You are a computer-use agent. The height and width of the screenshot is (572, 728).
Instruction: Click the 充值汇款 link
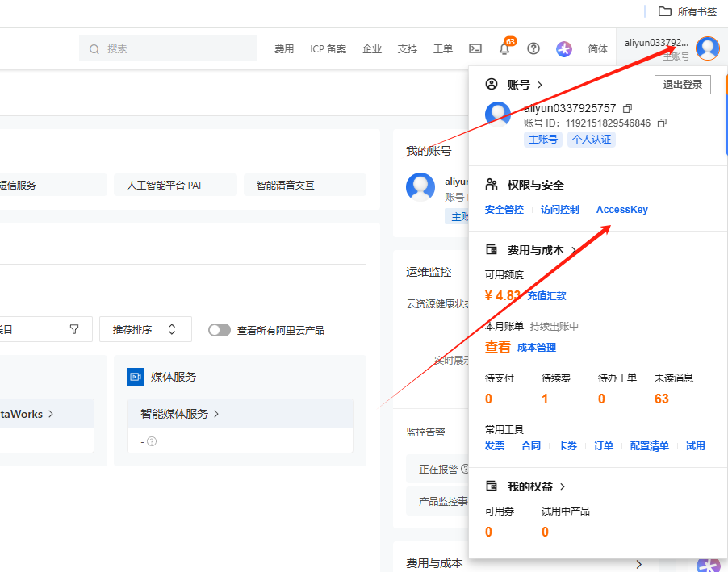[x=546, y=296]
